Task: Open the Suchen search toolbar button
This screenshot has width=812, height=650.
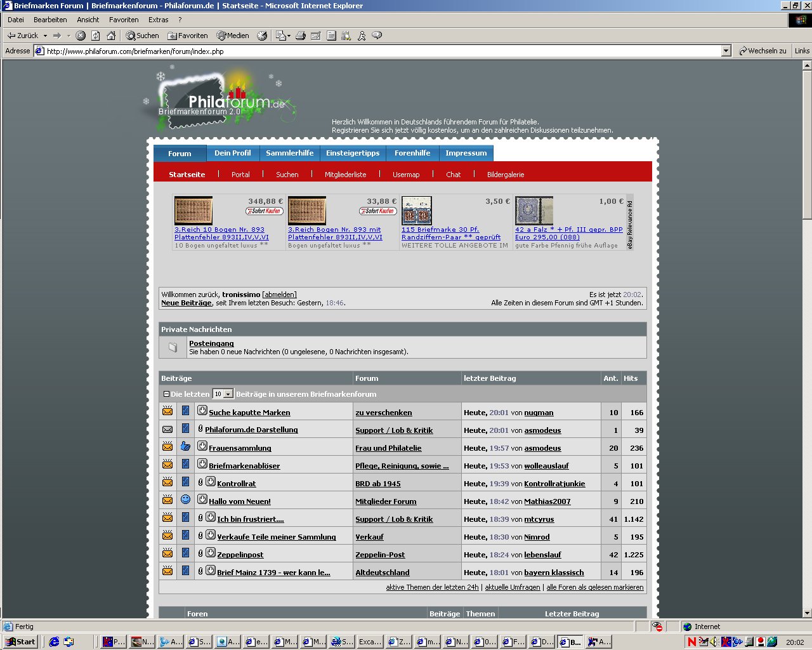Action: tap(142, 36)
